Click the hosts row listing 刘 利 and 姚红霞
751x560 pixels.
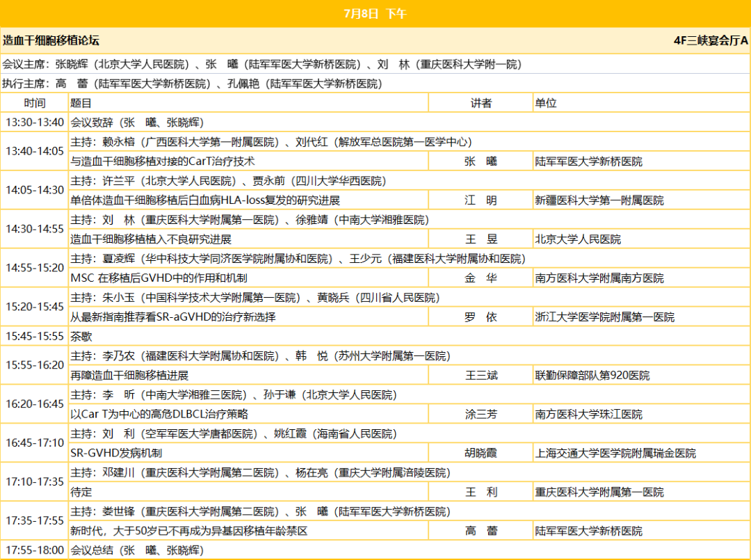(410, 433)
